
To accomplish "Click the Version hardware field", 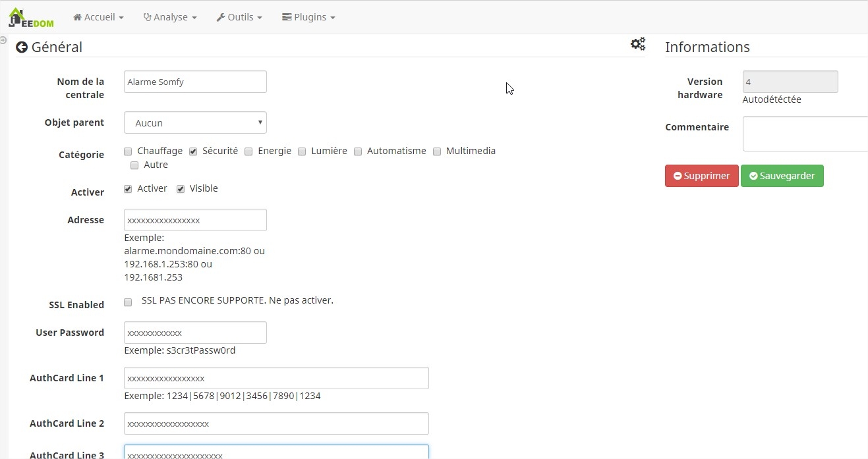I will click(x=790, y=82).
